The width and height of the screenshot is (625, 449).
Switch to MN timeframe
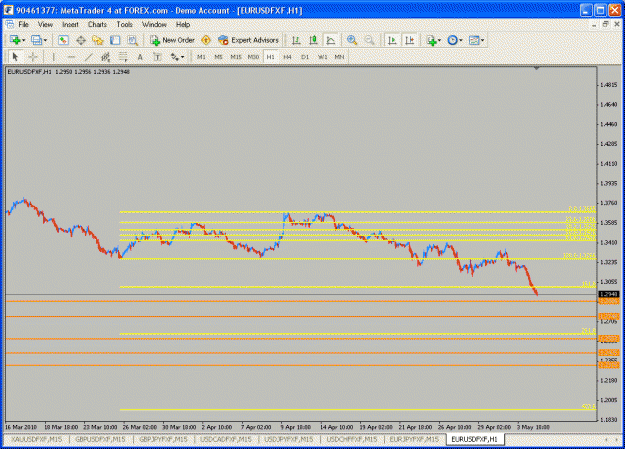point(339,57)
